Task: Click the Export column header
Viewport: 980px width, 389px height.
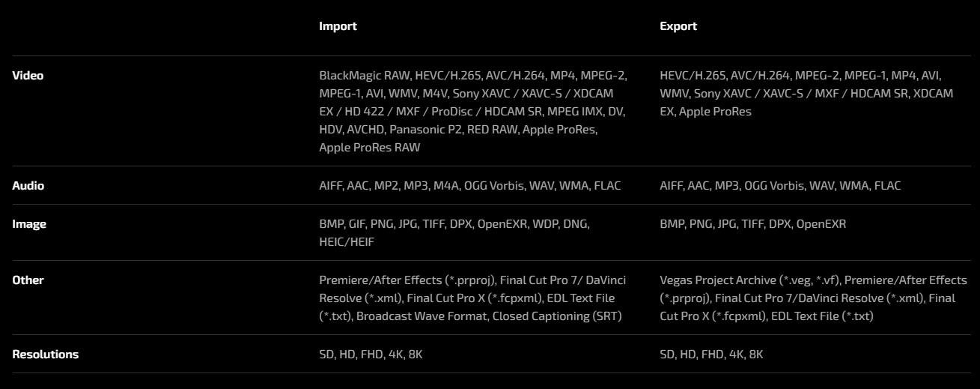Action: [678, 26]
